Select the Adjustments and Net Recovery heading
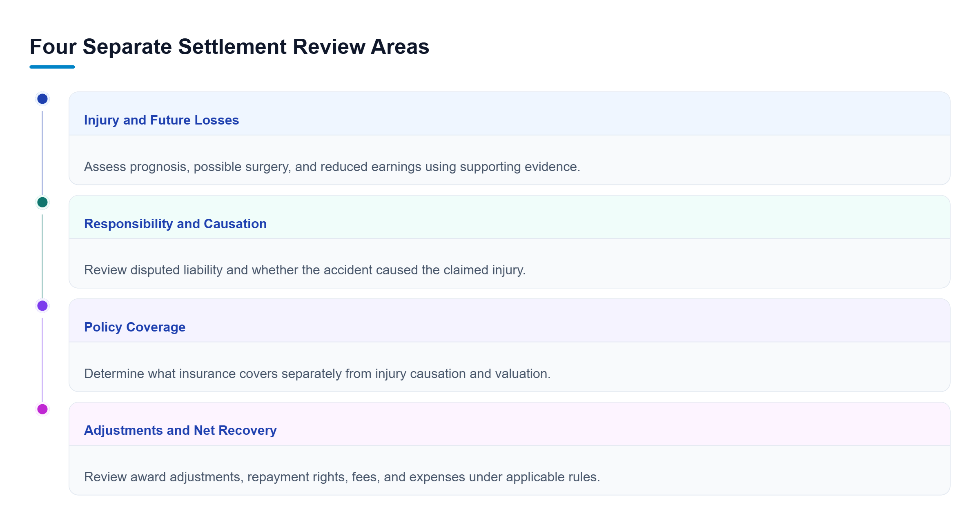Viewport: 980px width, 525px height. 180,430
